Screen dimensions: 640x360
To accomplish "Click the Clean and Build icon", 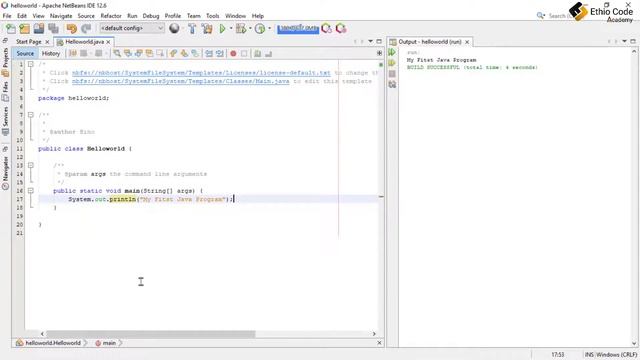I will click(207, 29).
